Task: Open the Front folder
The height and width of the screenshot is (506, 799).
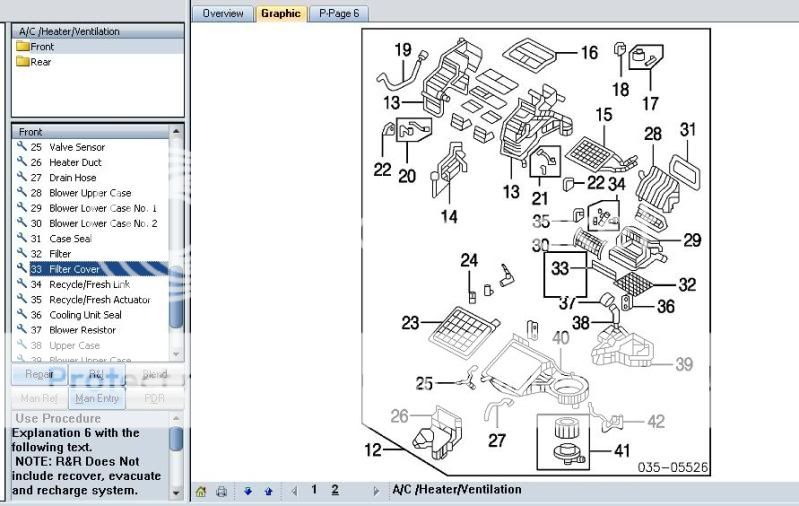Action: [42, 47]
